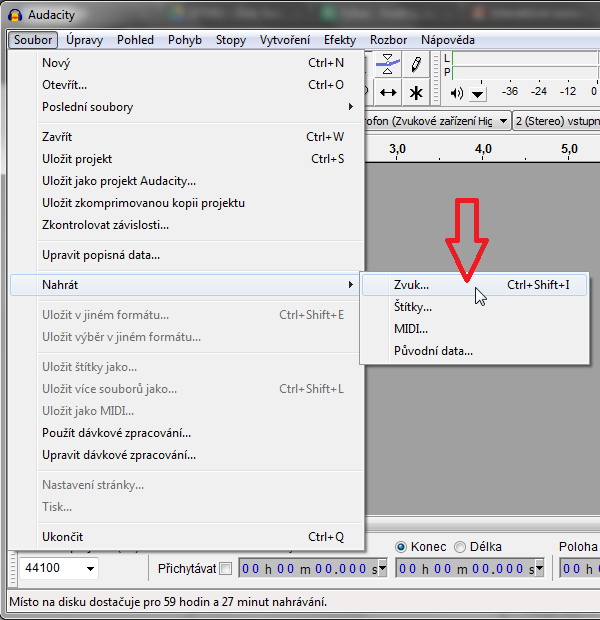
Task: Open end time format dropdown arrow
Action: (x=539, y=569)
